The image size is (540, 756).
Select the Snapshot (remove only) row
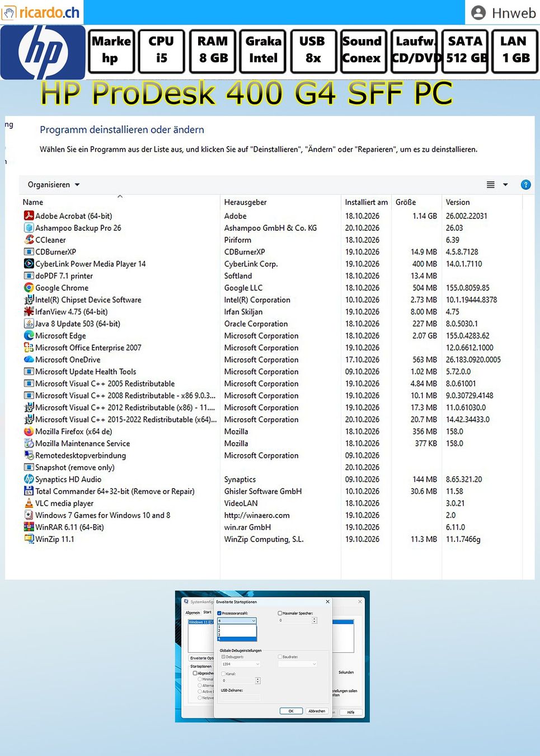coord(272,468)
